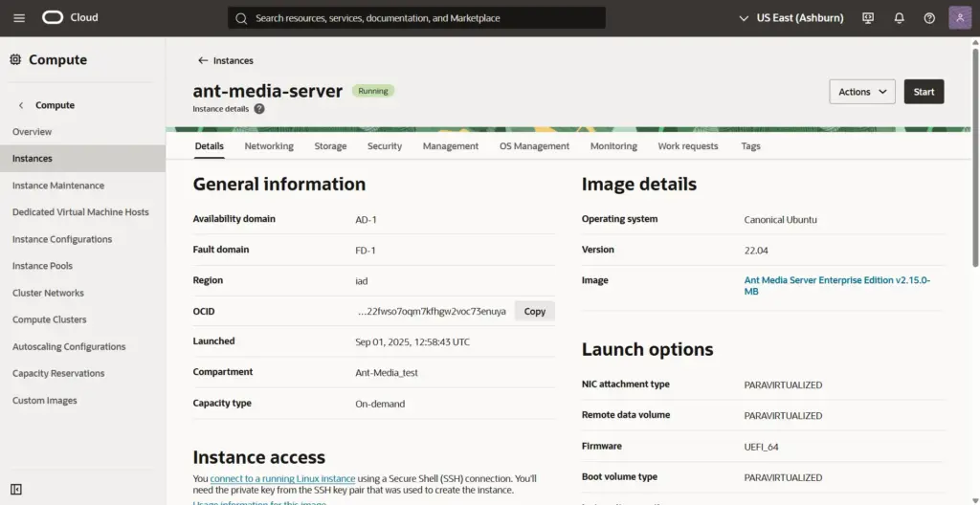The image size is (980, 505).
Task: Click the Start button
Action: coord(924,92)
